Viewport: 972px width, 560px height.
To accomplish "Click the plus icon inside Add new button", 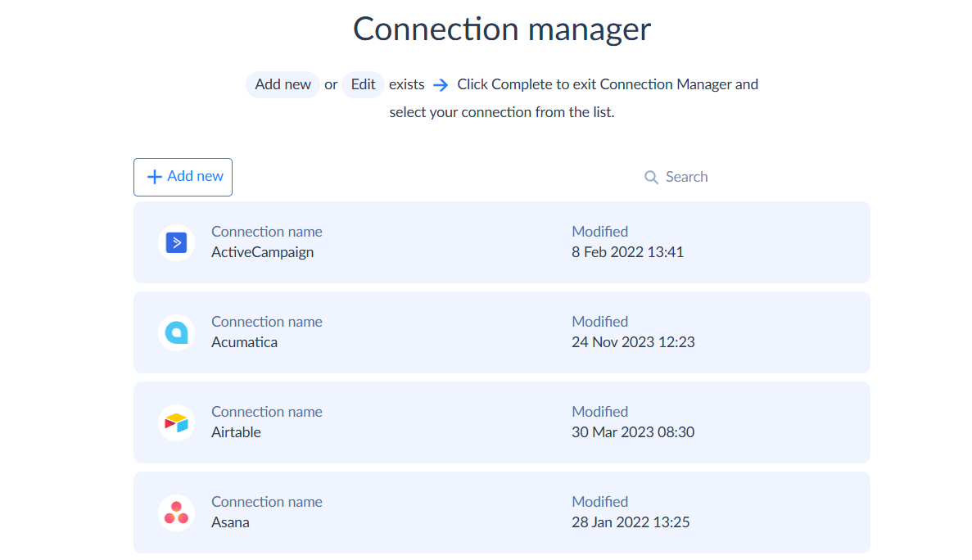I will [155, 177].
